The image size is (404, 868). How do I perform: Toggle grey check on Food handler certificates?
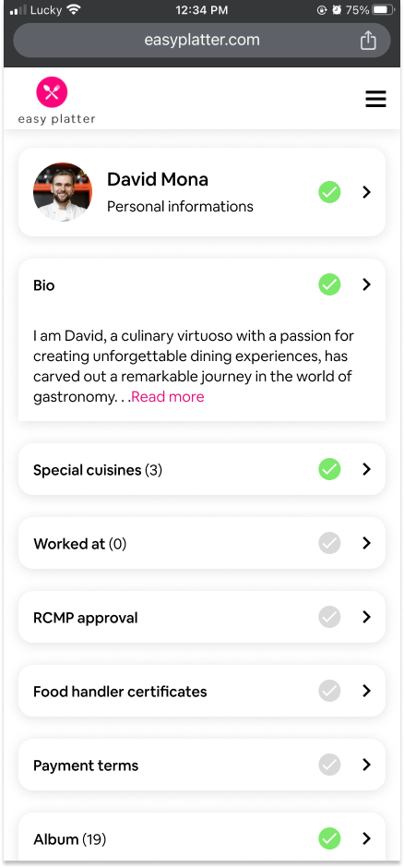(329, 691)
